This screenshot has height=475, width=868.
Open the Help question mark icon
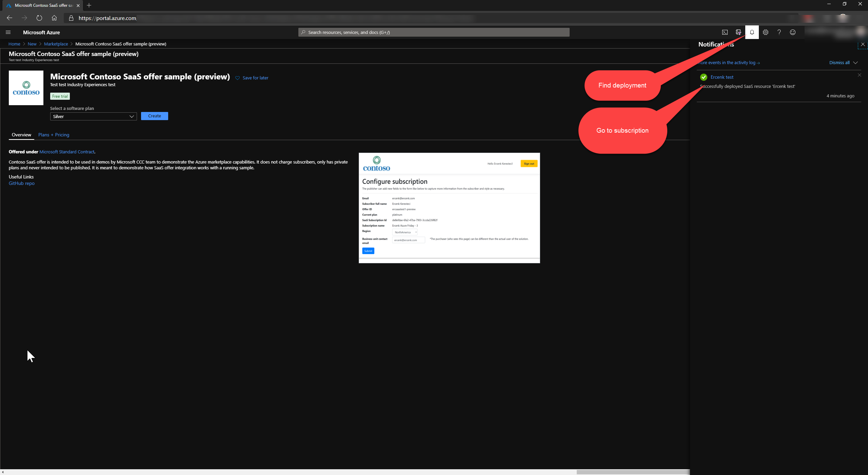(x=779, y=32)
